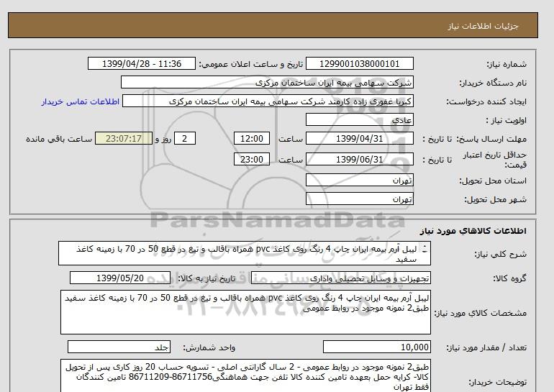This screenshot has width=554, height=392.
Task: Click the توضیحات خریدار label
Action: coord(497,382)
